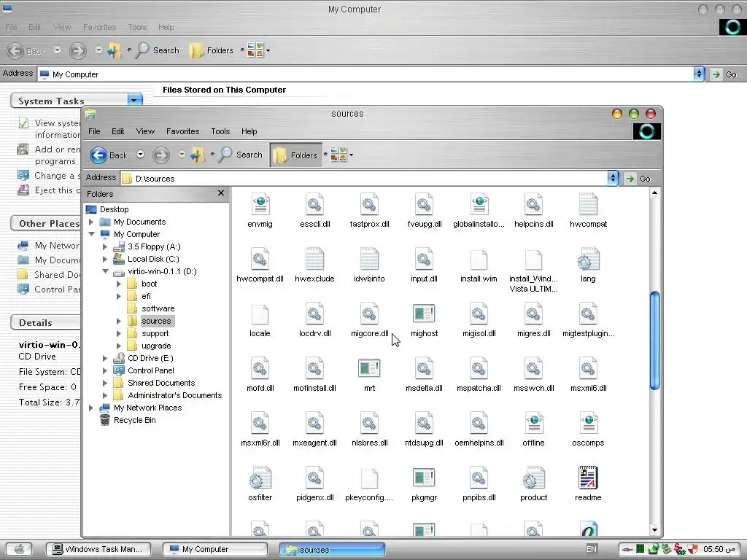Click the D:\sources address field
The height and width of the screenshot is (560, 747).
click(365, 179)
